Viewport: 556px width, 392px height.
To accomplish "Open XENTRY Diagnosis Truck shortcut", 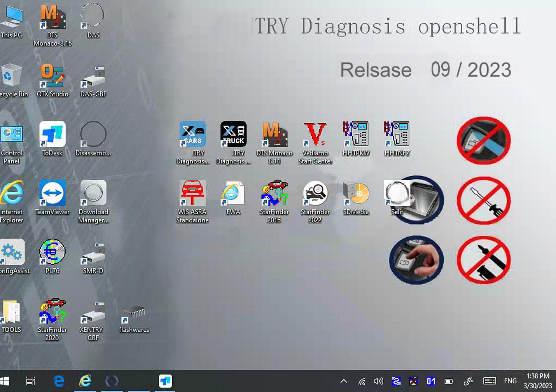I will click(233, 143).
